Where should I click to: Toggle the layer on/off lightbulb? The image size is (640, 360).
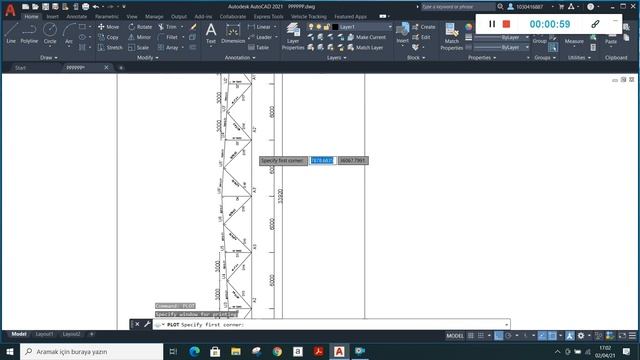pyautogui.click(x=311, y=27)
